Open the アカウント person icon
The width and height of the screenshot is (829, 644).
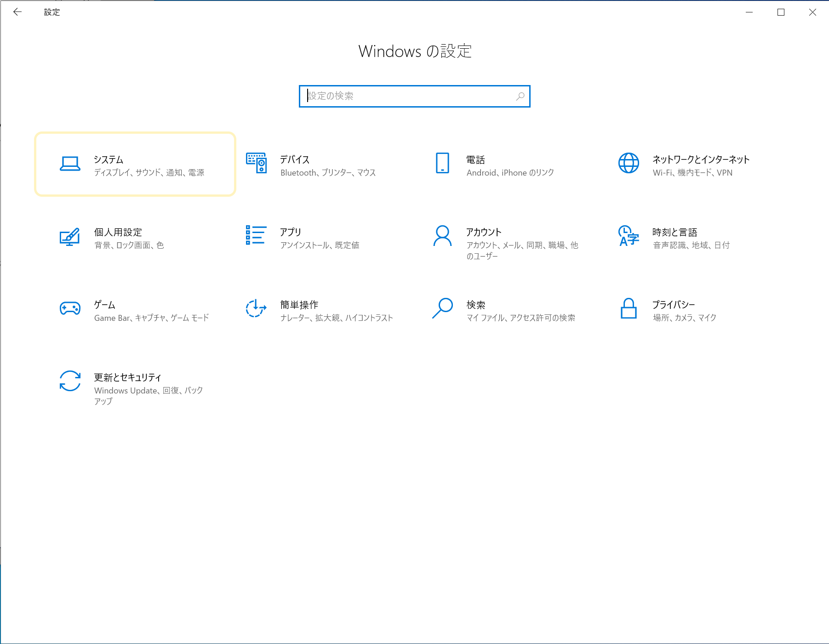tap(442, 236)
